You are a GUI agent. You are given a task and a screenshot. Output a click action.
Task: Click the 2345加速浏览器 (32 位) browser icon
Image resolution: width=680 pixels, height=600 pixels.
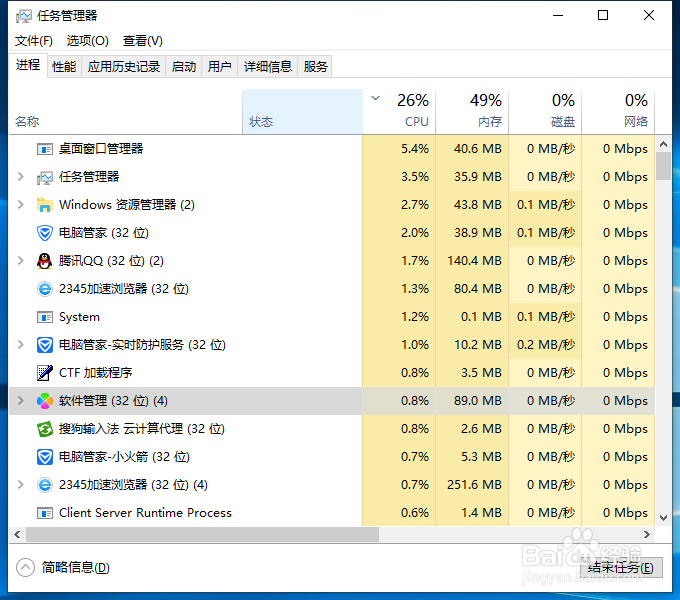click(x=45, y=289)
